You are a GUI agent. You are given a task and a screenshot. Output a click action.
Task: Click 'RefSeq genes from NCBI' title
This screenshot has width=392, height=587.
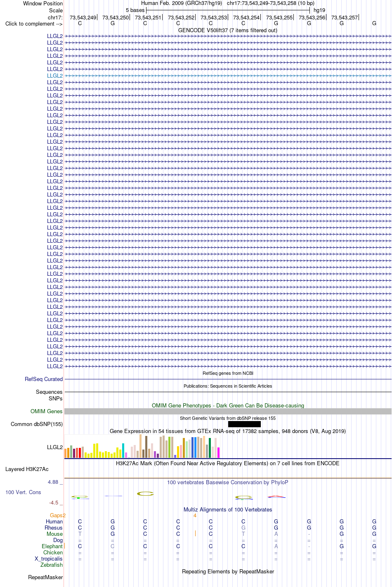click(x=228, y=373)
